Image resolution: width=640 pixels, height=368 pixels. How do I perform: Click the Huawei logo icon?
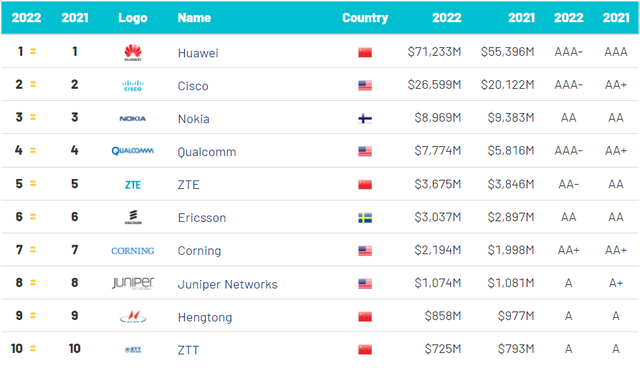133,53
